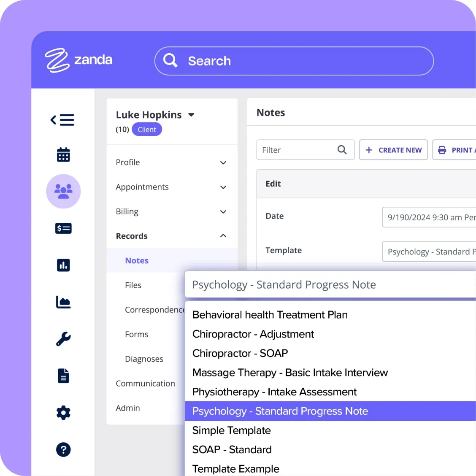Viewport: 476px width, 476px height.
Task: Open the bar chart reports icon
Action: [x=63, y=265]
